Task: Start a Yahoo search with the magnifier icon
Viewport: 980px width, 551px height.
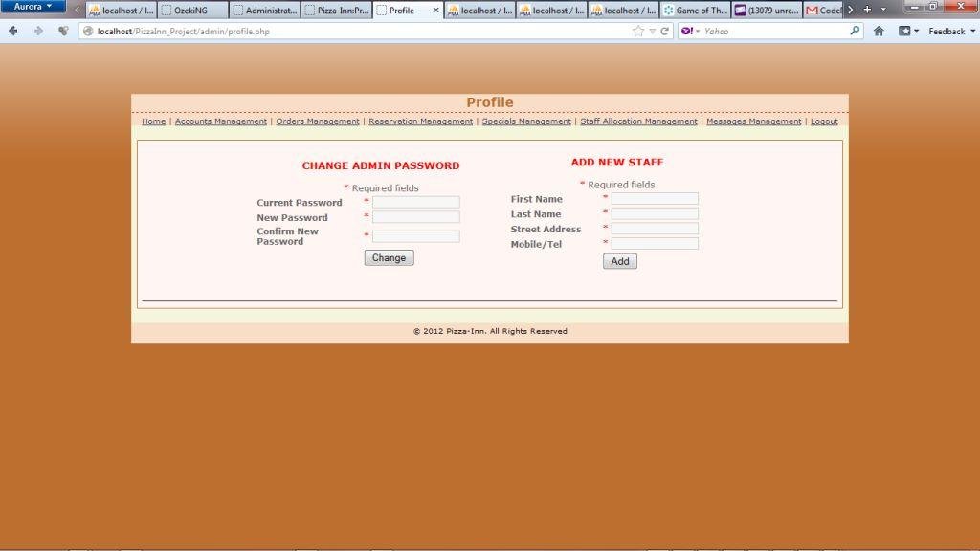Action: [x=855, y=31]
